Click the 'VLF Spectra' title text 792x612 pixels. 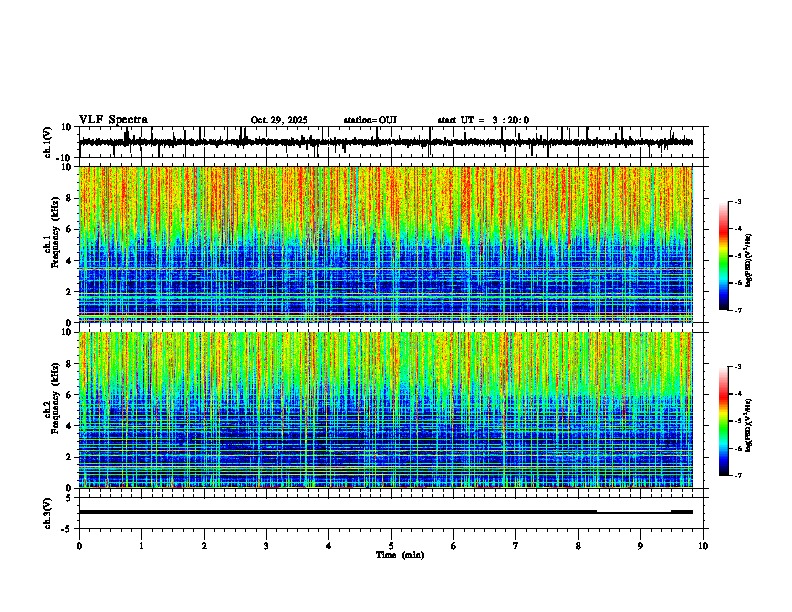tap(113, 120)
